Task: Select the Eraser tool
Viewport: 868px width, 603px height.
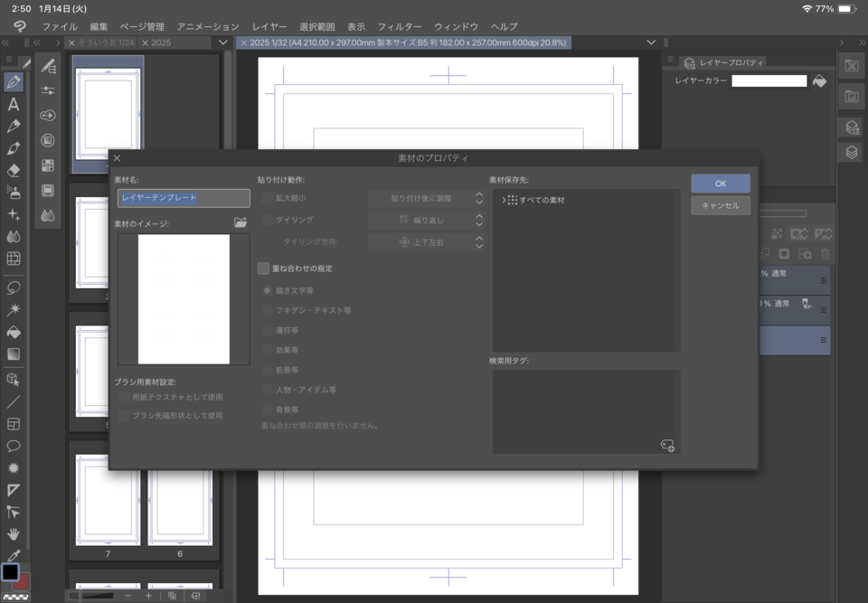Action: (x=14, y=169)
